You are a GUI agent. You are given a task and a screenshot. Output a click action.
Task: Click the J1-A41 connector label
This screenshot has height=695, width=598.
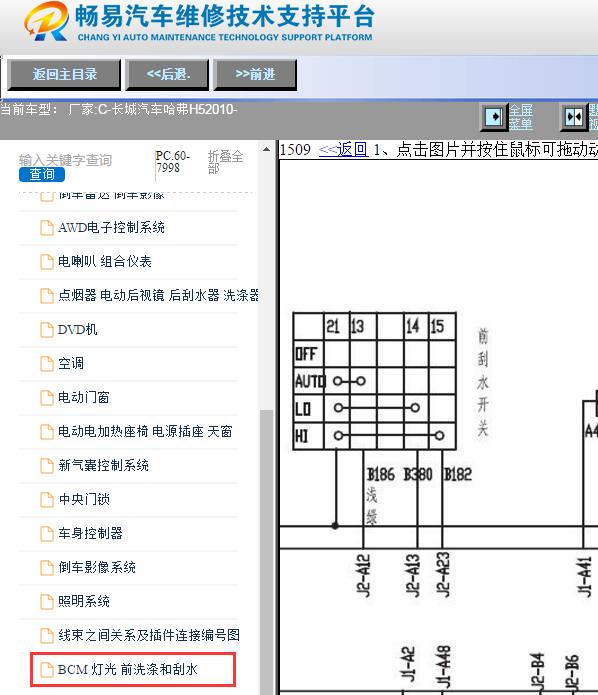pos(585,577)
